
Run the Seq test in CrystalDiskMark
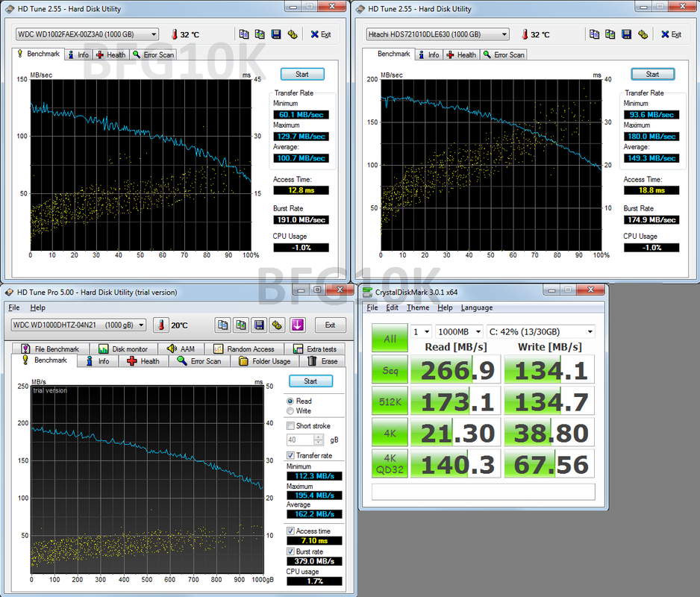(x=390, y=369)
